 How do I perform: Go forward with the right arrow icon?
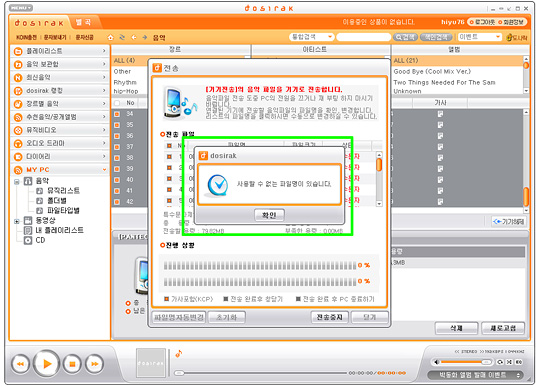[145, 37]
